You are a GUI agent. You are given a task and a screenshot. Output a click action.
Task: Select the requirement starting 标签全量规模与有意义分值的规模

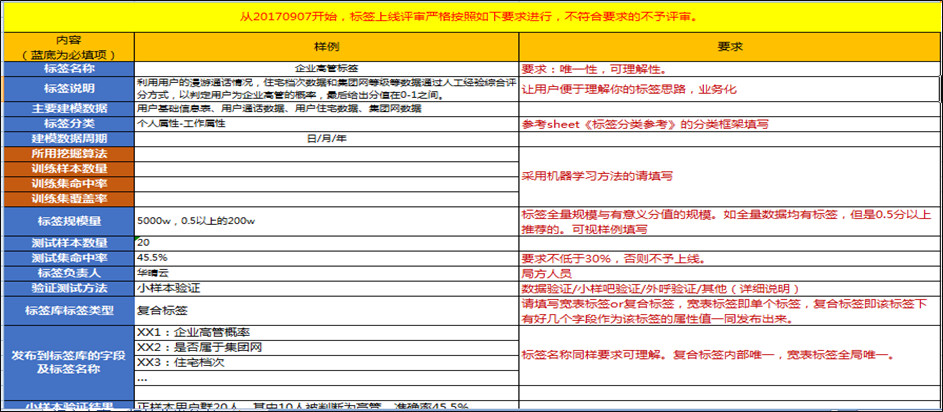(730, 221)
